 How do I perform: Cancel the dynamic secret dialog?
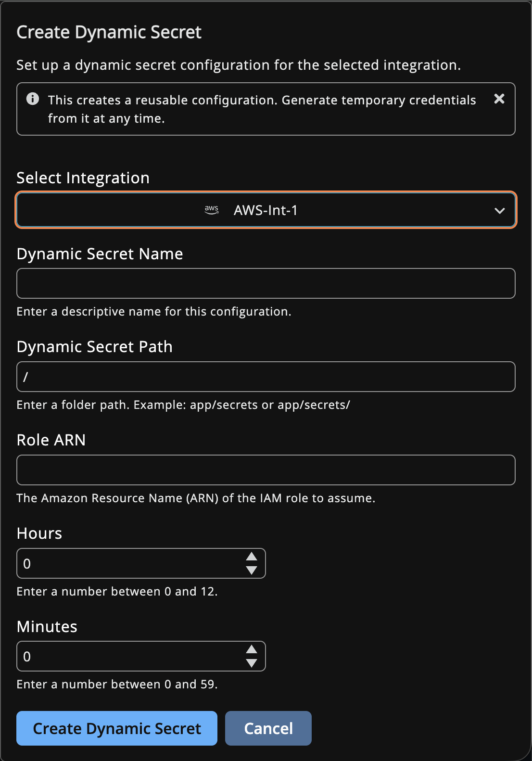[268, 728]
